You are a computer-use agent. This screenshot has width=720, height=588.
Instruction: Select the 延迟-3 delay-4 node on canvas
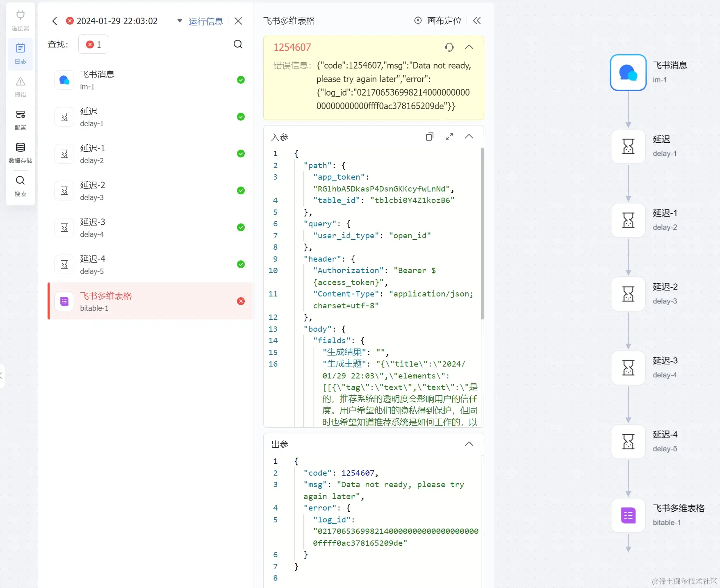click(628, 368)
